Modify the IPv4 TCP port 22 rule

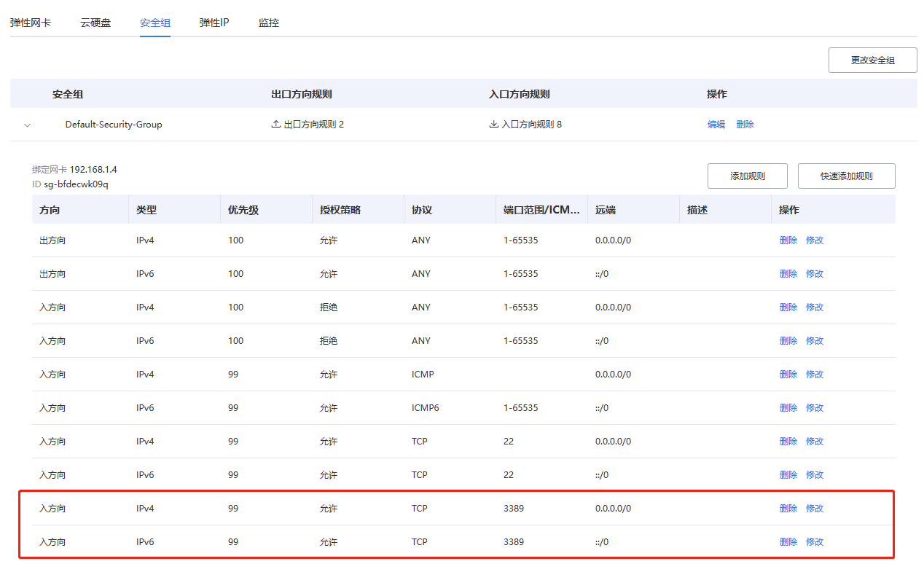click(814, 442)
